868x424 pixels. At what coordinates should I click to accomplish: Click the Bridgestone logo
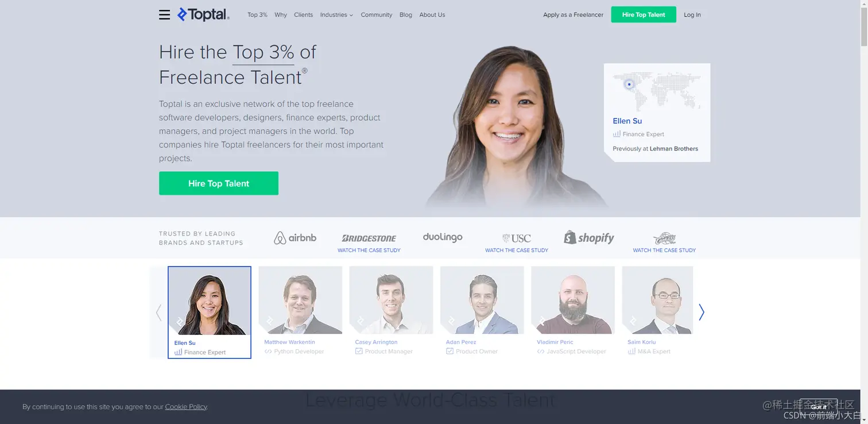point(369,238)
